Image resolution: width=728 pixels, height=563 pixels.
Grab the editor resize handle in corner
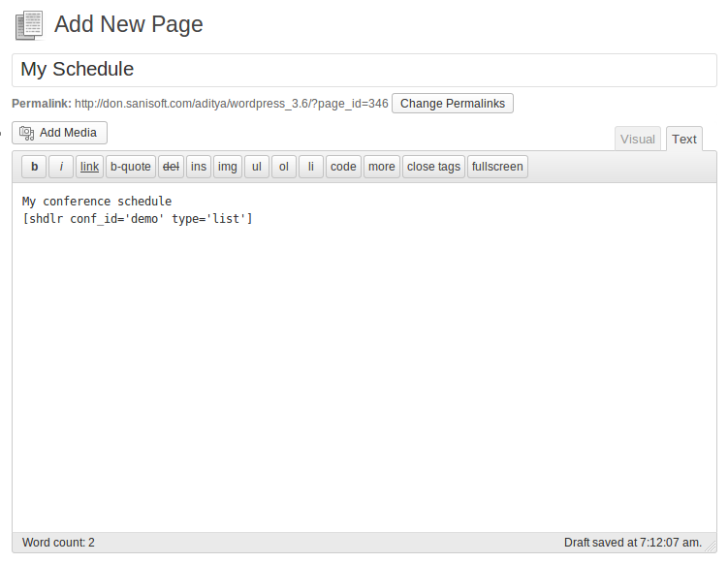[x=711, y=547]
